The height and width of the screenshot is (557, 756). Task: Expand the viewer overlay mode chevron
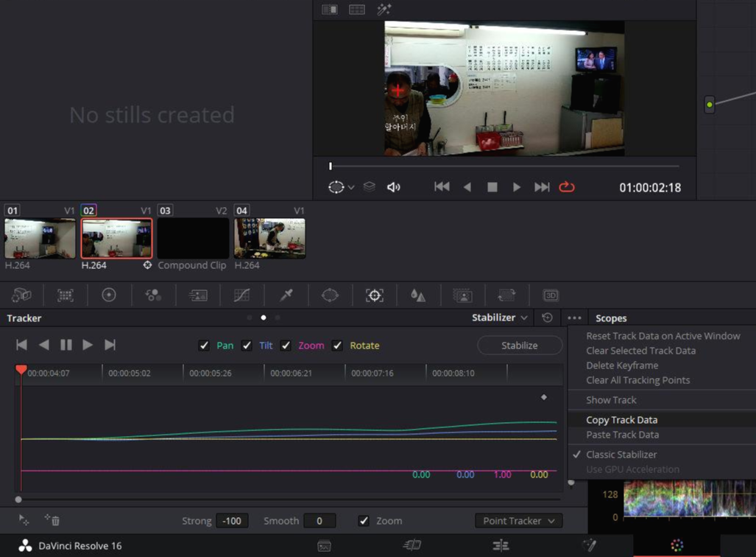pos(351,187)
